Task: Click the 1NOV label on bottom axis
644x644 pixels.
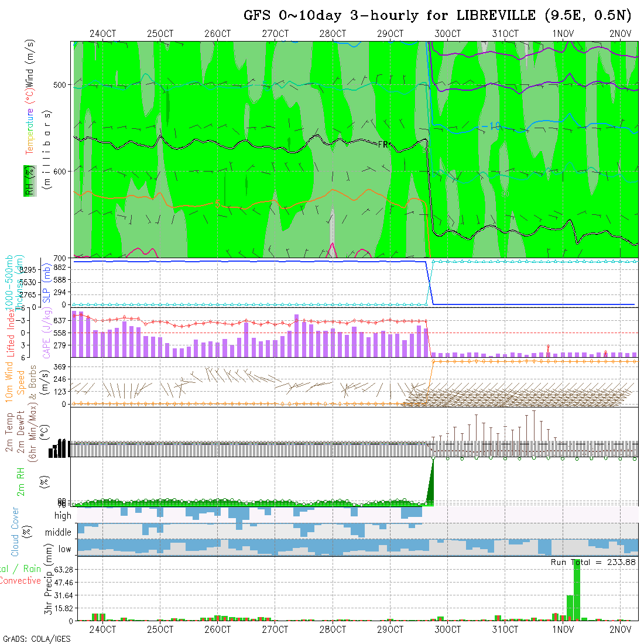Action: pyautogui.click(x=563, y=629)
